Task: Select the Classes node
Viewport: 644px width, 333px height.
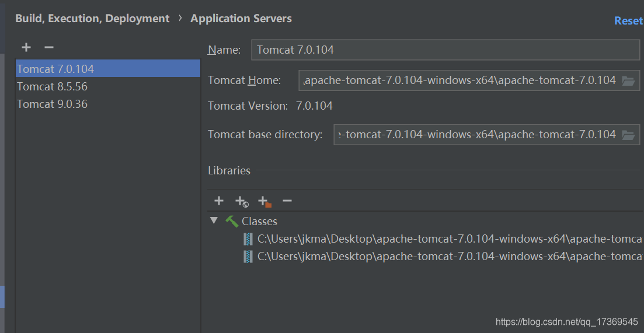Action: click(259, 222)
